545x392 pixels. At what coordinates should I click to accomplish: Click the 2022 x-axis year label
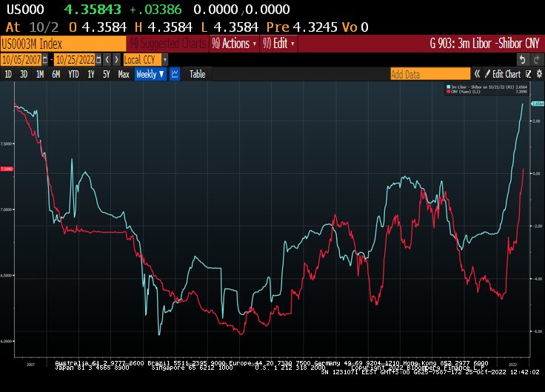click(512, 365)
